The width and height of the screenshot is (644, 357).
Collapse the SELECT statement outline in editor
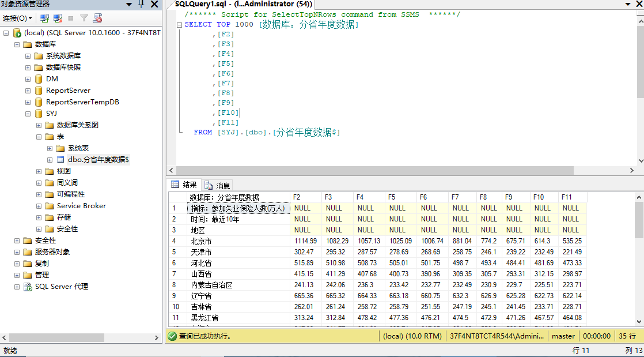point(179,25)
